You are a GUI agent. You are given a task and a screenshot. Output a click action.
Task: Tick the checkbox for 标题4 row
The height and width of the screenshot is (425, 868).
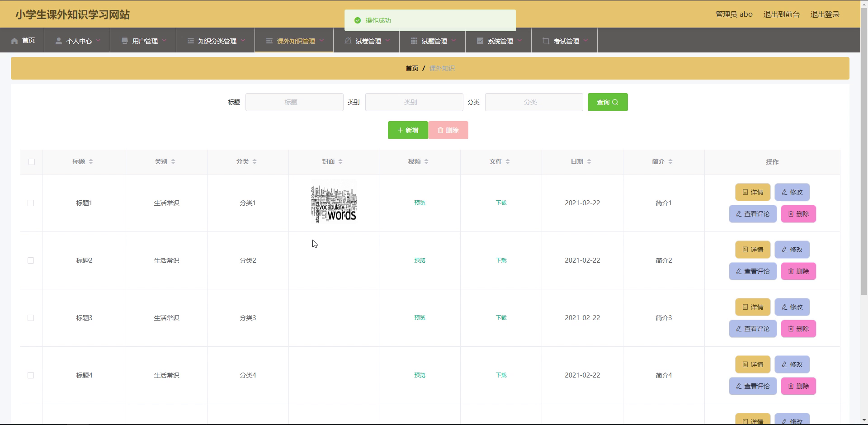click(31, 375)
